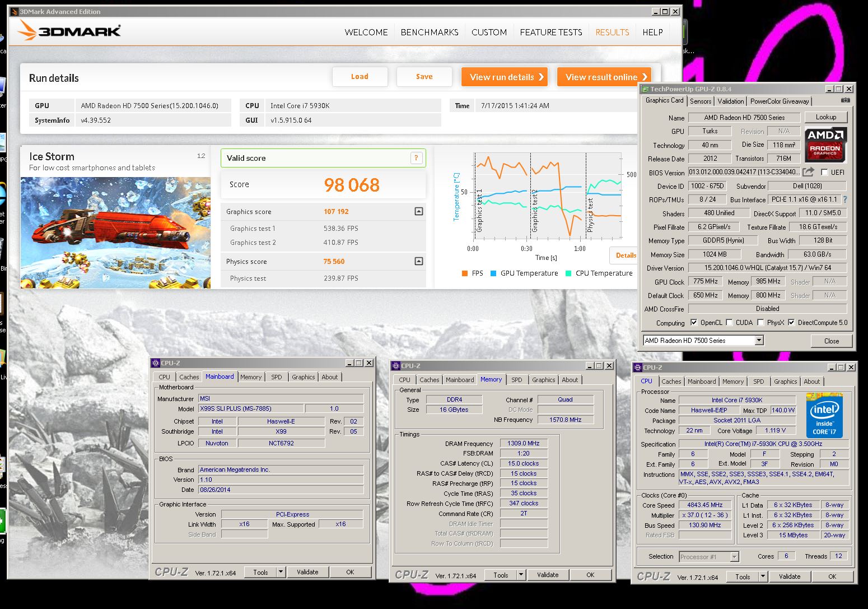Image resolution: width=868 pixels, height=609 pixels.
Task: Click the Ice Storm benchmark thumbnail
Action: pos(116,233)
